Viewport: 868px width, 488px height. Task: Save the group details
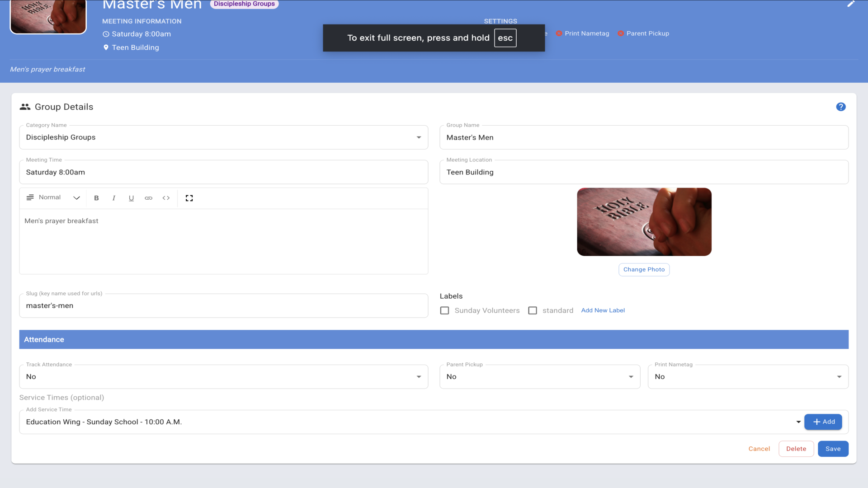[x=833, y=449]
